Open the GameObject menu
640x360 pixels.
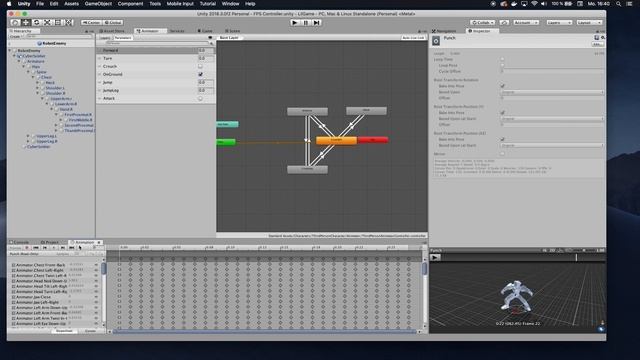point(98,4)
